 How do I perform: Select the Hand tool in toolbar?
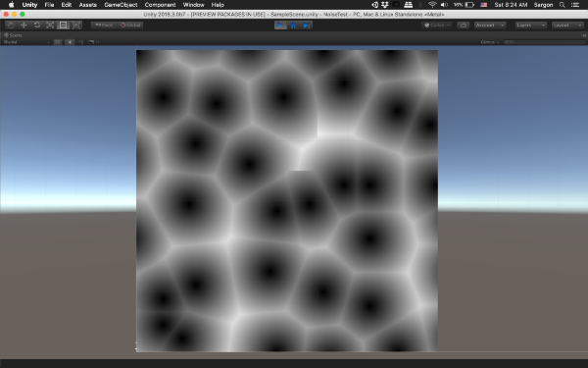(11, 26)
